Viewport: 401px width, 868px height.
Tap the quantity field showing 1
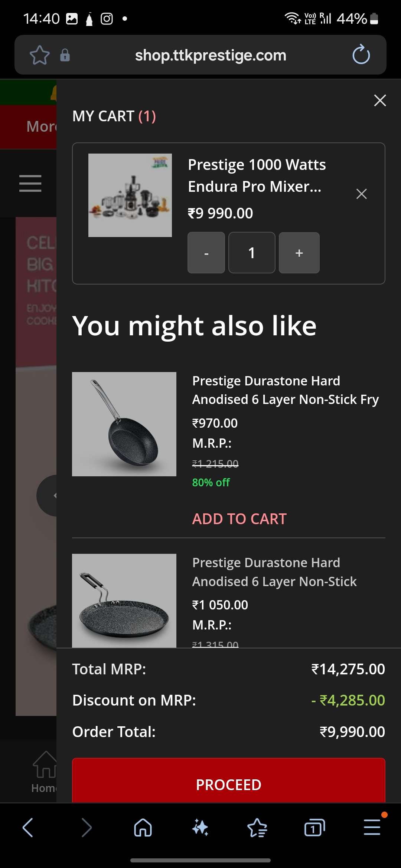coord(252,253)
